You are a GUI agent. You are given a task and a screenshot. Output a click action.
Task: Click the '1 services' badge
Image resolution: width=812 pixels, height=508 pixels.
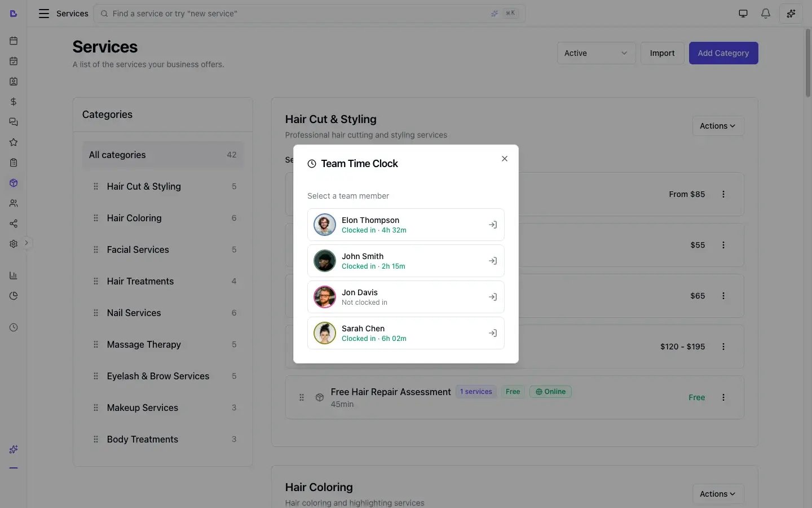tap(476, 392)
